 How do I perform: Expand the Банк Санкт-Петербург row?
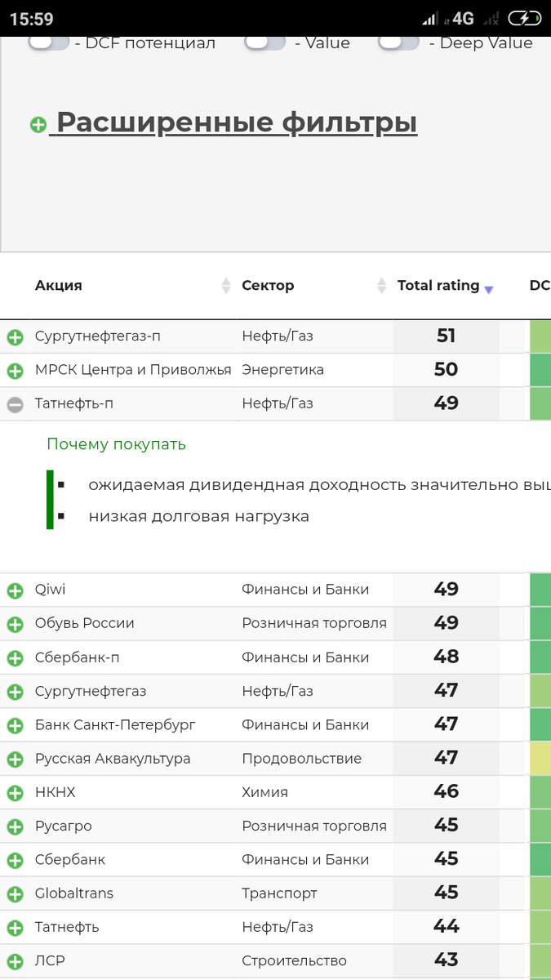tap(15, 726)
